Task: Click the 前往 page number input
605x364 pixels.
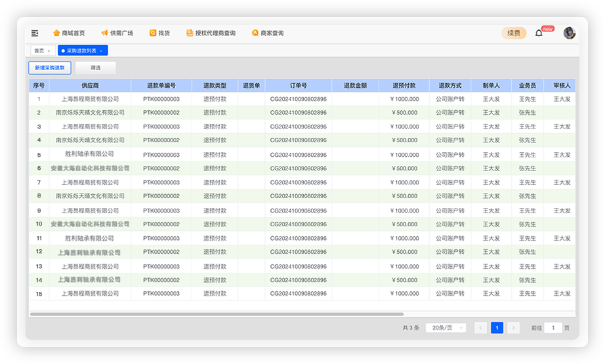Action: tap(553, 328)
